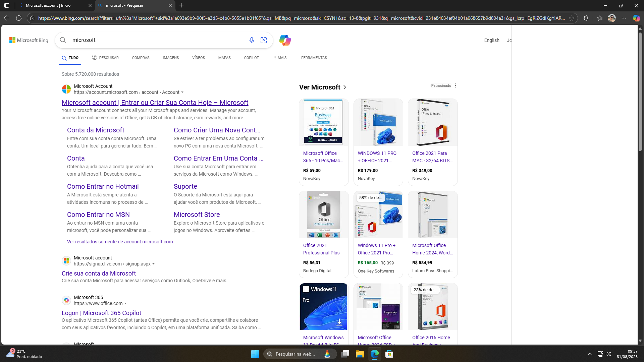
Task: Open the tab actions menu icon
Action: 7,5
